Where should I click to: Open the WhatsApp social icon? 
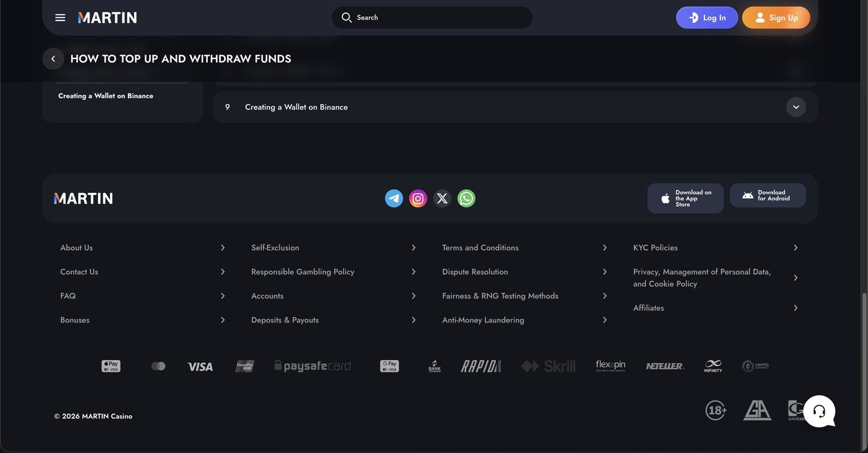click(x=466, y=199)
